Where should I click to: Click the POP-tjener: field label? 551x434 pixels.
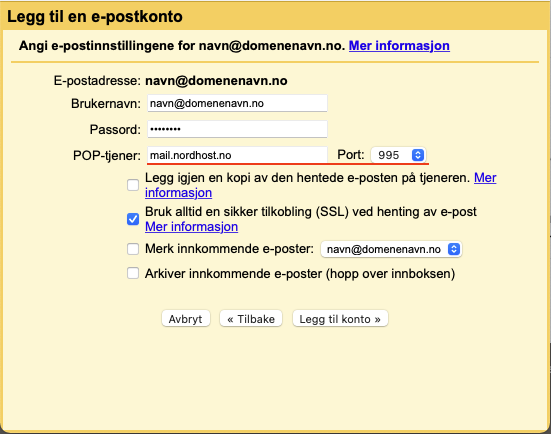tap(107, 155)
